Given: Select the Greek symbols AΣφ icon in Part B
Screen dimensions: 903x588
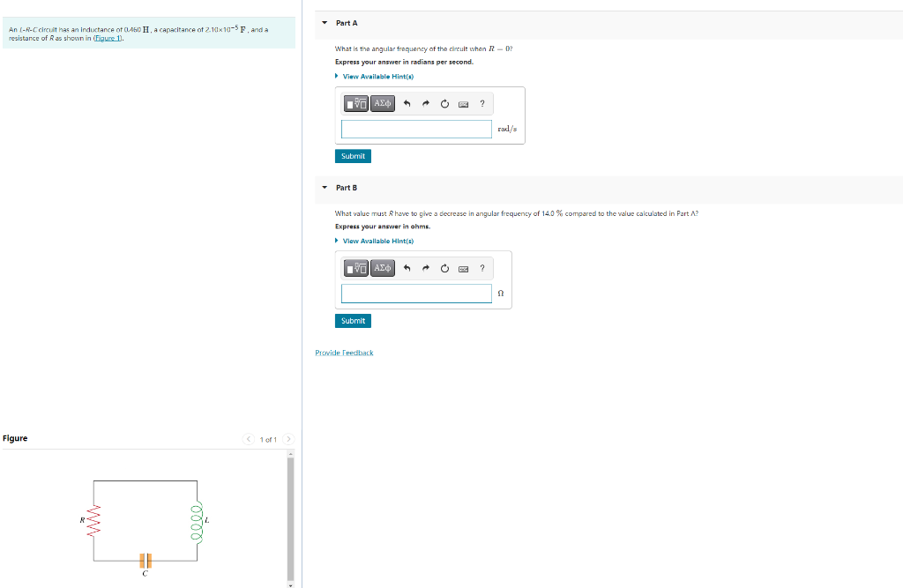Looking at the screenshot, I should click(381, 268).
